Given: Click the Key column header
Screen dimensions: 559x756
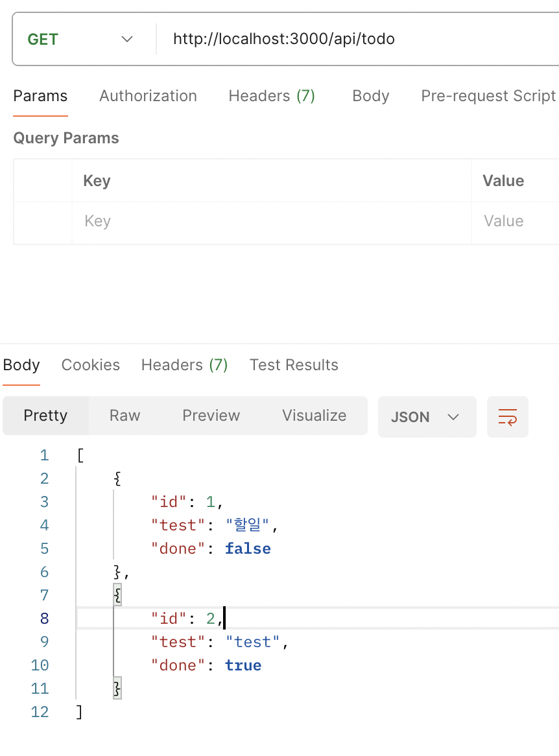Looking at the screenshot, I should (x=97, y=181).
